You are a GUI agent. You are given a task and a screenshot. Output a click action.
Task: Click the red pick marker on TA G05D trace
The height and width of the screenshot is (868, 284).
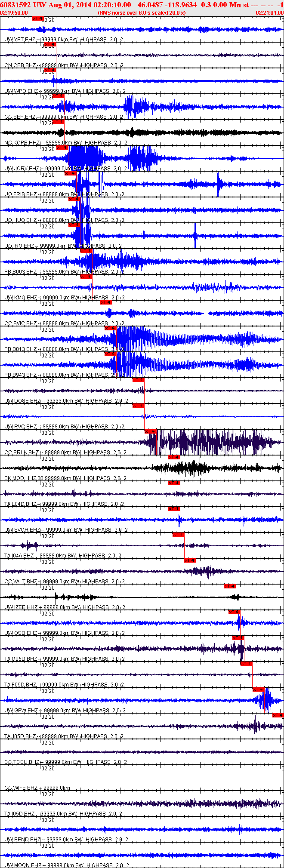click(x=238, y=638)
